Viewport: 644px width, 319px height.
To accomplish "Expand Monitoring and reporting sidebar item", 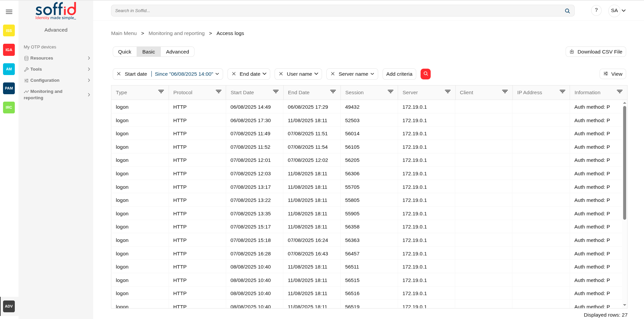I will tap(56, 95).
